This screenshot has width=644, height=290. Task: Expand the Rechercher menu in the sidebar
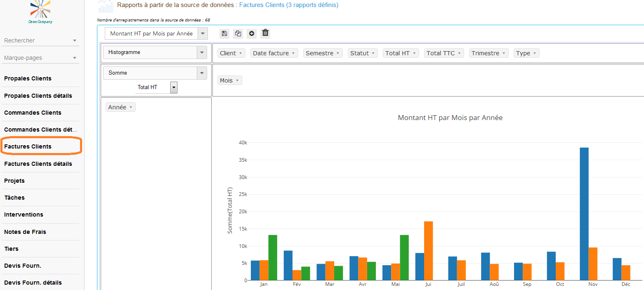[40, 40]
